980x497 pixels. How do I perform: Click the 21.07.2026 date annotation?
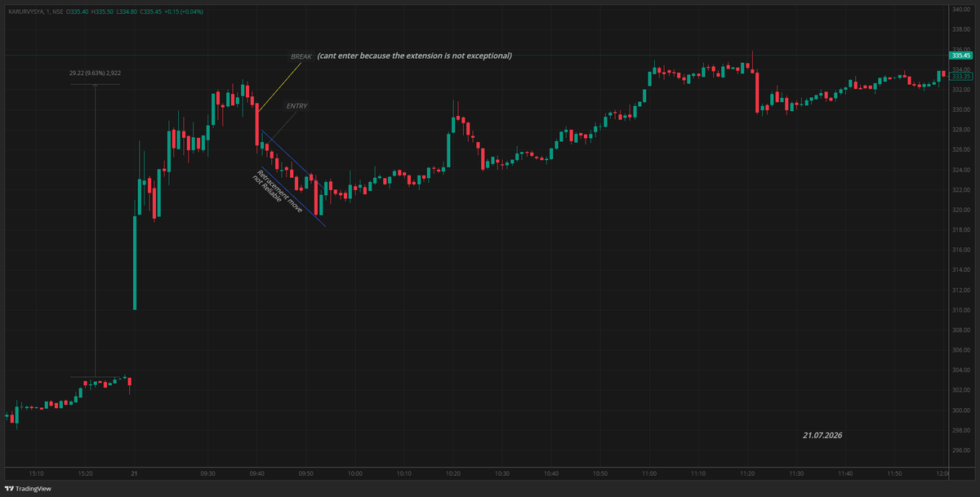click(822, 436)
